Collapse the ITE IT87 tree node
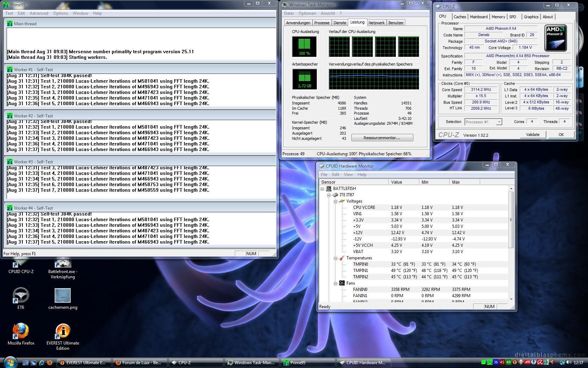Image resolution: width=588 pixels, height=368 pixels. coord(329,195)
